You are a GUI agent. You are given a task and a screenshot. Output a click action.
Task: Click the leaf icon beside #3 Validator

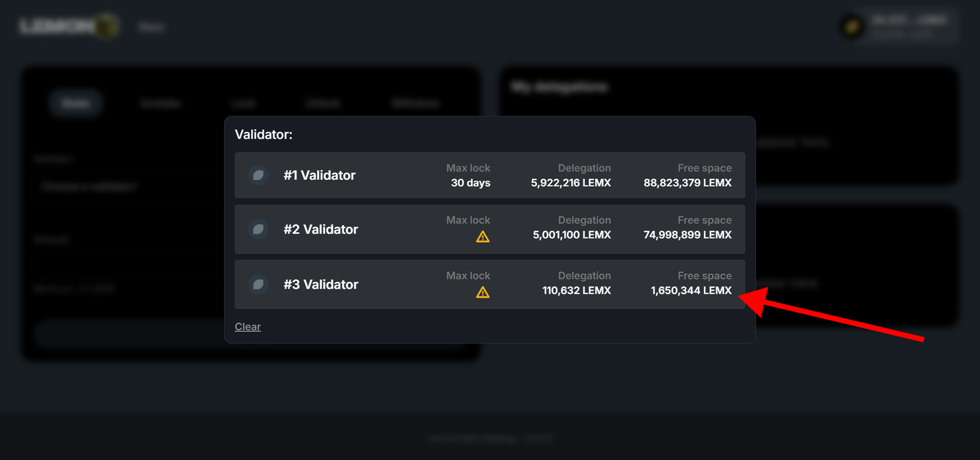258,284
